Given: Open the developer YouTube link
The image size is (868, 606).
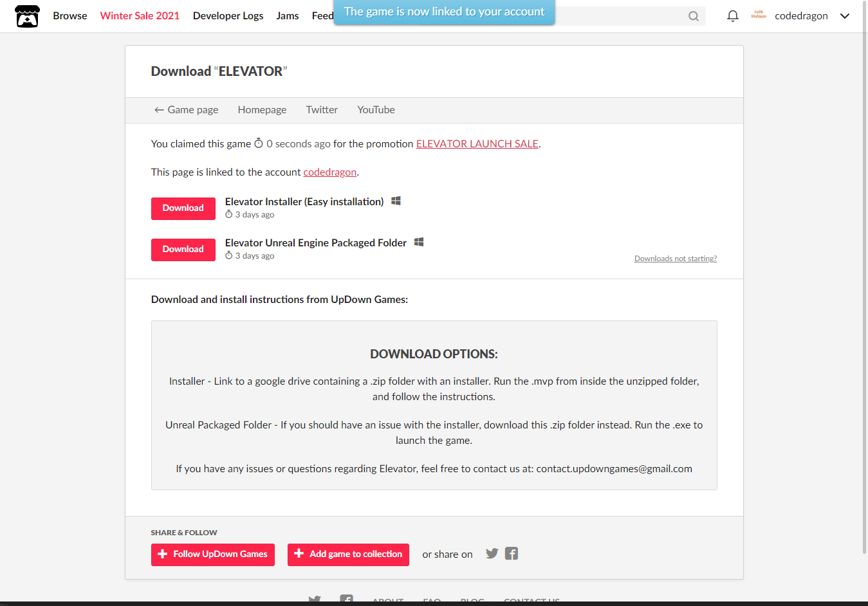Looking at the screenshot, I should pyautogui.click(x=376, y=110).
